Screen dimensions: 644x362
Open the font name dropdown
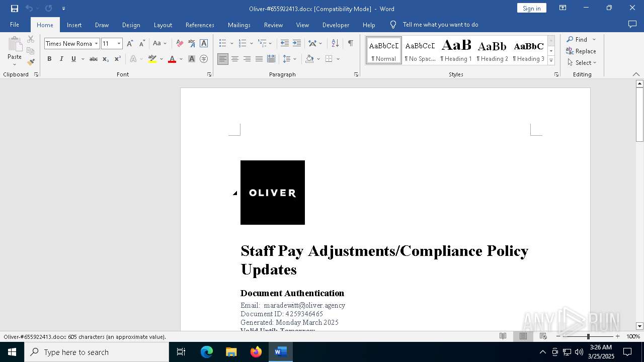pos(96,44)
